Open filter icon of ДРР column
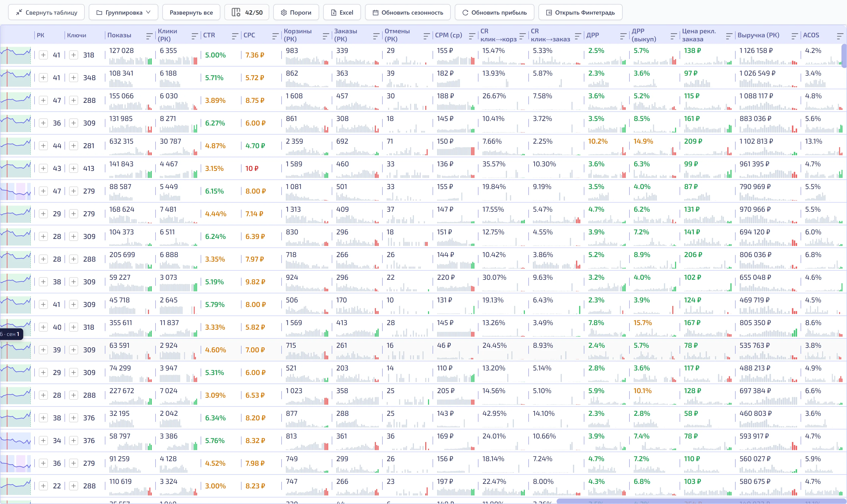 click(x=623, y=36)
